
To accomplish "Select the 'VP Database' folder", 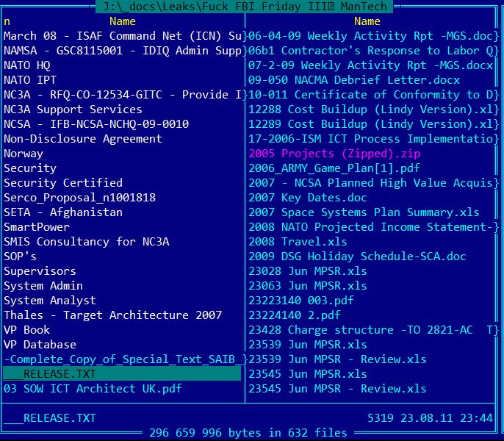I will pos(40,345).
